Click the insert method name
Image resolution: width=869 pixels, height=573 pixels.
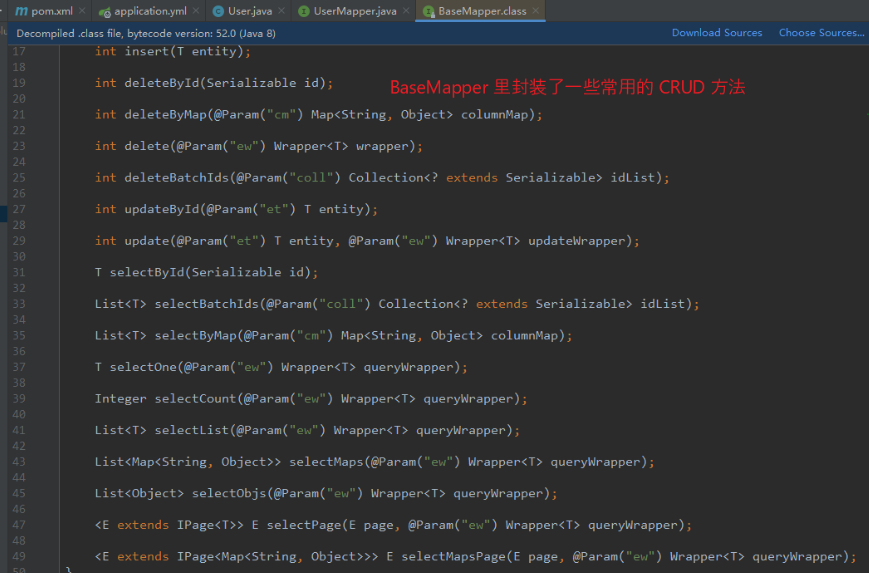(x=146, y=51)
